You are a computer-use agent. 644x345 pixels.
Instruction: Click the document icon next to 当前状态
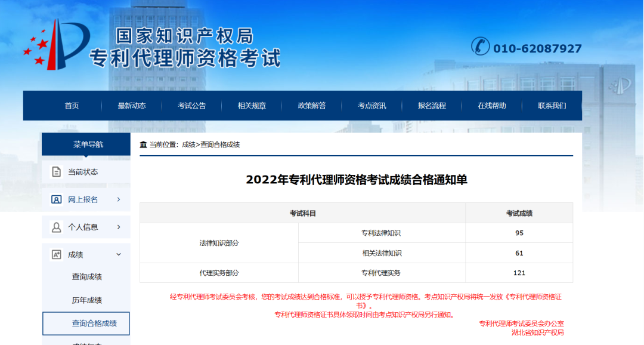click(x=56, y=171)
